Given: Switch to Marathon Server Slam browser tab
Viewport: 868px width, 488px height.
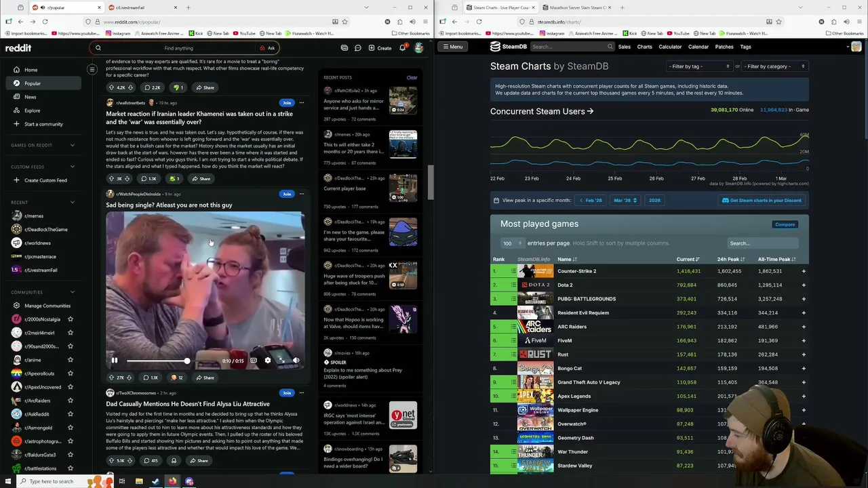Looking at the screenshot, I should pos(578,7).
